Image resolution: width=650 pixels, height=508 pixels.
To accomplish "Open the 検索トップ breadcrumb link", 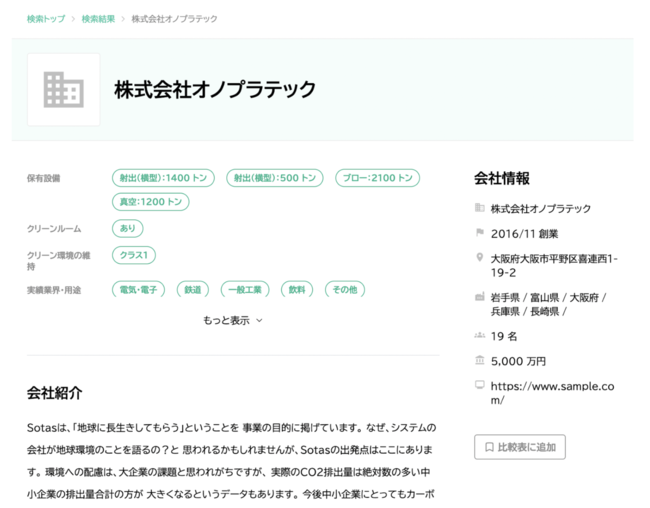I will (x=46, y=19).
